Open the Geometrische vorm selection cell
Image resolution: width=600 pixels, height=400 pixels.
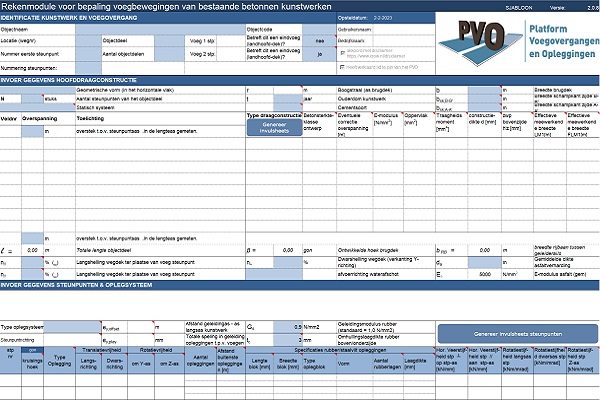pyautogui.click(x=38, y=90)
